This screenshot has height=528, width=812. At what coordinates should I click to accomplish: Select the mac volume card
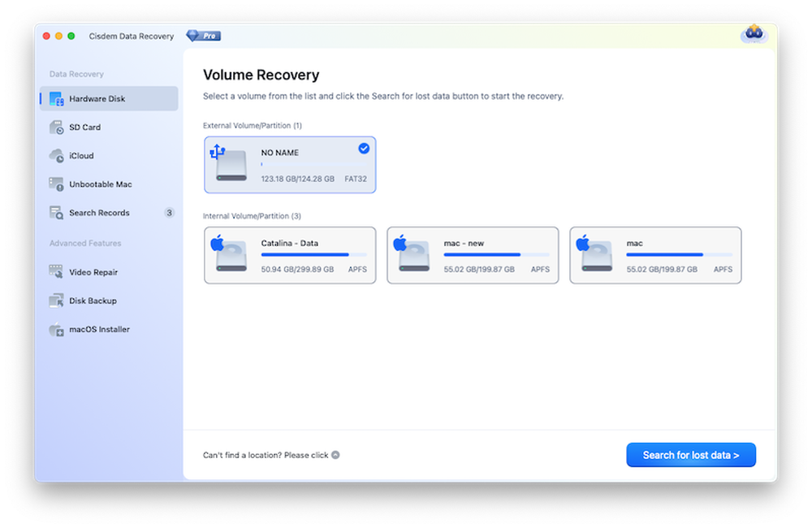tap(655, 255)
